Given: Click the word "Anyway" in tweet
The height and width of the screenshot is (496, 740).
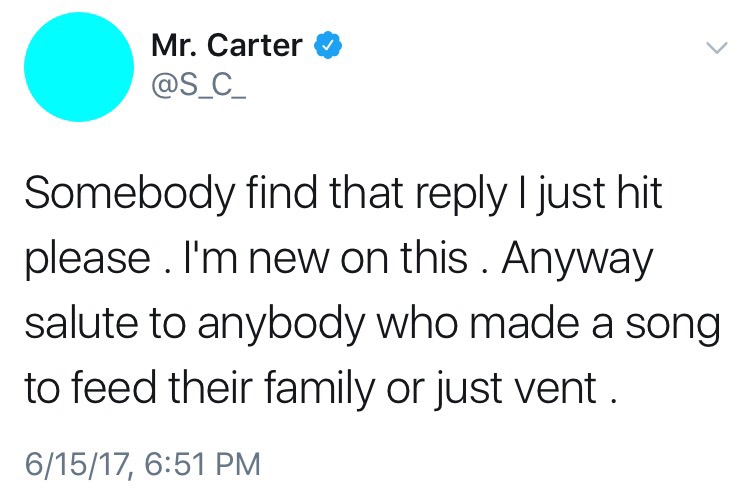Looking at the screenshot, I should (577, 260).
